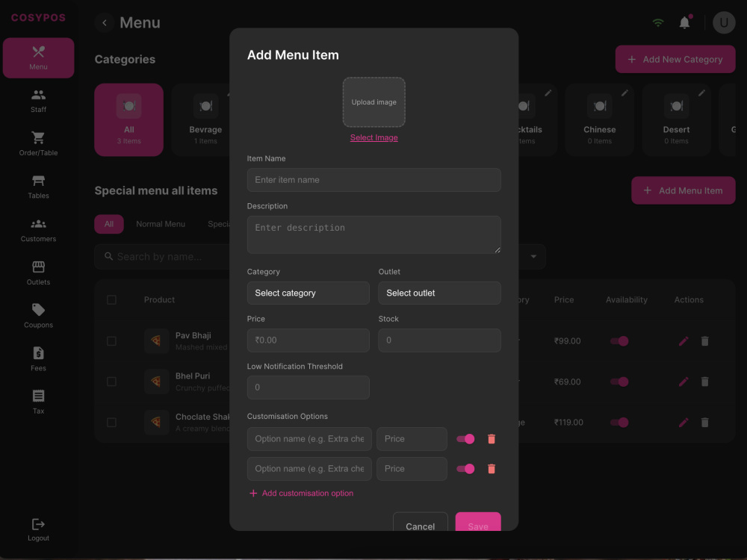This screenshot has height=560, width=747.
Task: Click the Upload image box
Action: click(374, 102)
